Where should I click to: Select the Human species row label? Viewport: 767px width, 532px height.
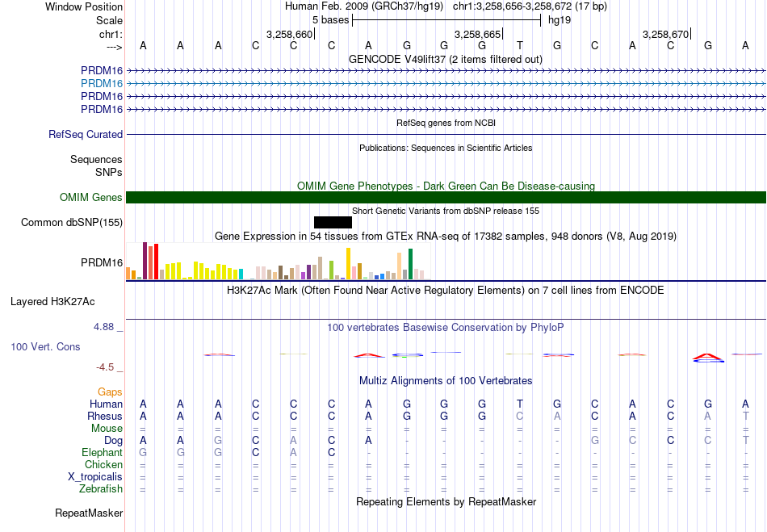(x=106, y=404)
